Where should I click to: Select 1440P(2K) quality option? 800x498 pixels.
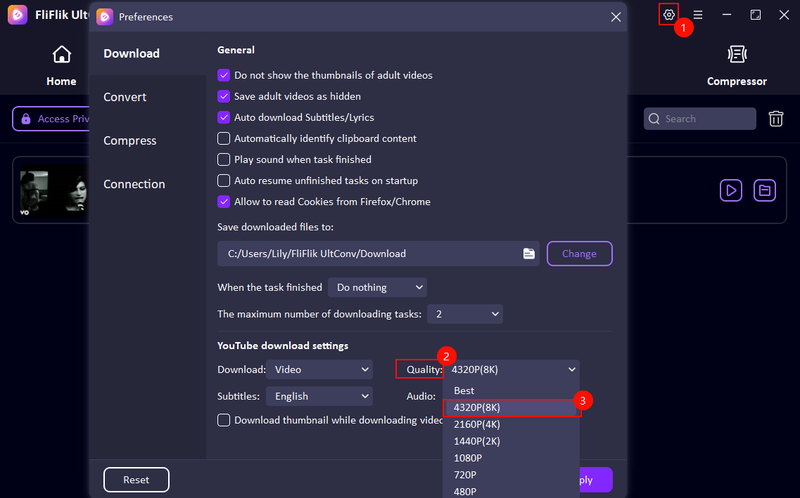click(x=512, y=441)
